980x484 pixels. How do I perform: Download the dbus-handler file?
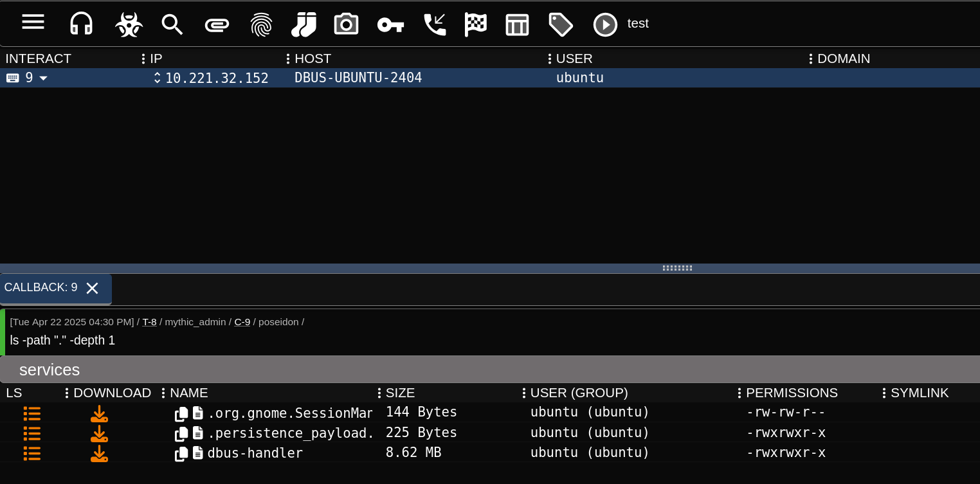[x=99, y=454]
